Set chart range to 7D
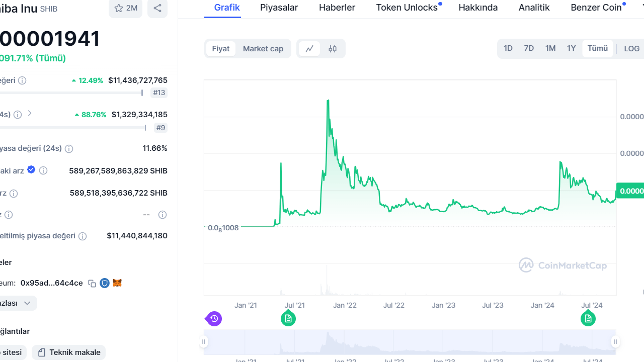Screen dimensions: 644x362 tap(529, 48)
